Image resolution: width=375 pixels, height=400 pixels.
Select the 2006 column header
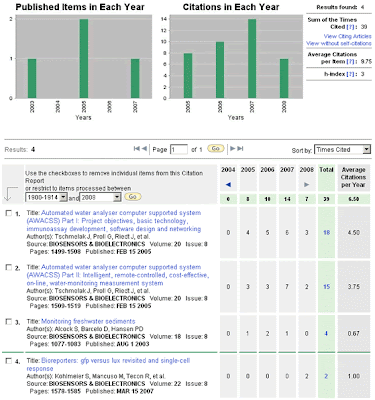[x=267, y=170]
